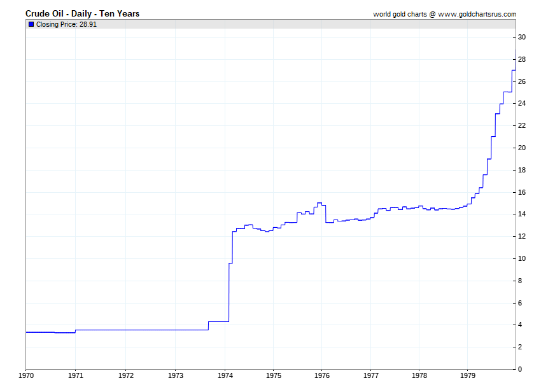Click the 1972 x-axis label

126,375
